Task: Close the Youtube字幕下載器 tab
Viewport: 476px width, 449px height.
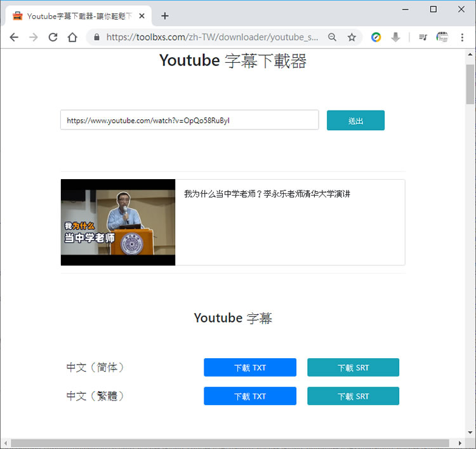Action: point(142,16)
